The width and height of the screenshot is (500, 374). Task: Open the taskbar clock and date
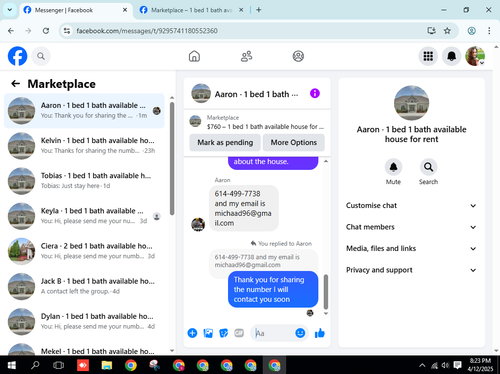click(x=480, y=365)
